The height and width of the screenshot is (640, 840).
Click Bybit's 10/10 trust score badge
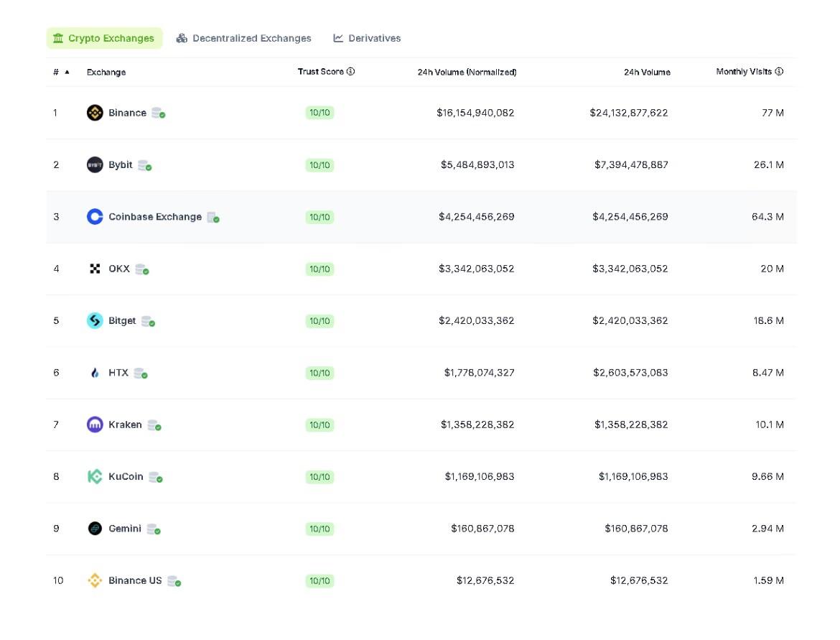tap(319, 165)
